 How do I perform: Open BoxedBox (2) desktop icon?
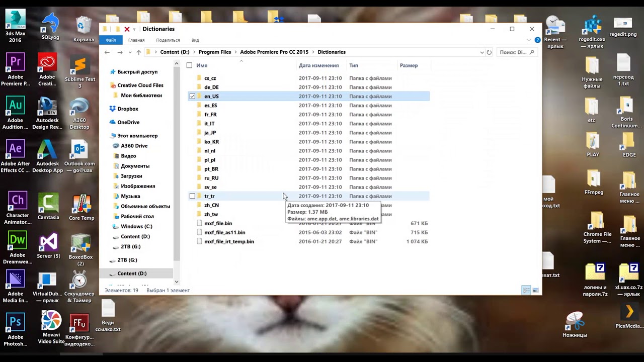(80, 250)
